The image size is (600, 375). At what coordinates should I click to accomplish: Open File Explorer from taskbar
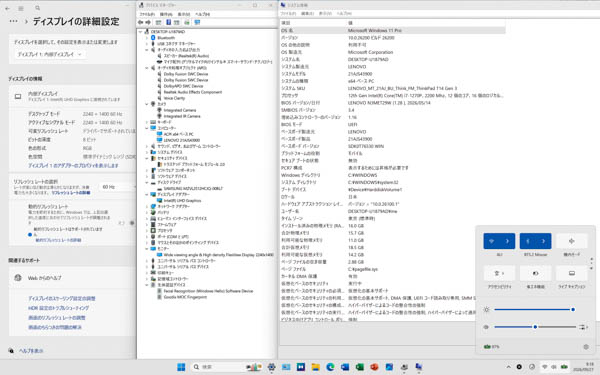tap(315, 367)
